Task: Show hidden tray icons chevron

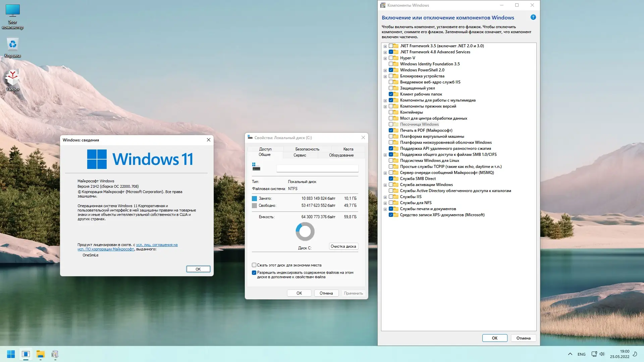Action: point(570,354)
